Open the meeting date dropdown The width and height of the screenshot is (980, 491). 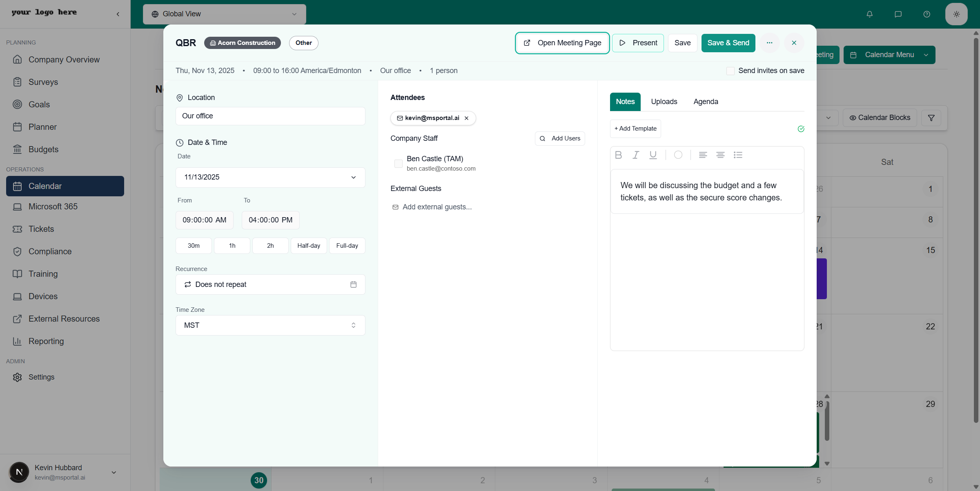click(x=353, y=177)
